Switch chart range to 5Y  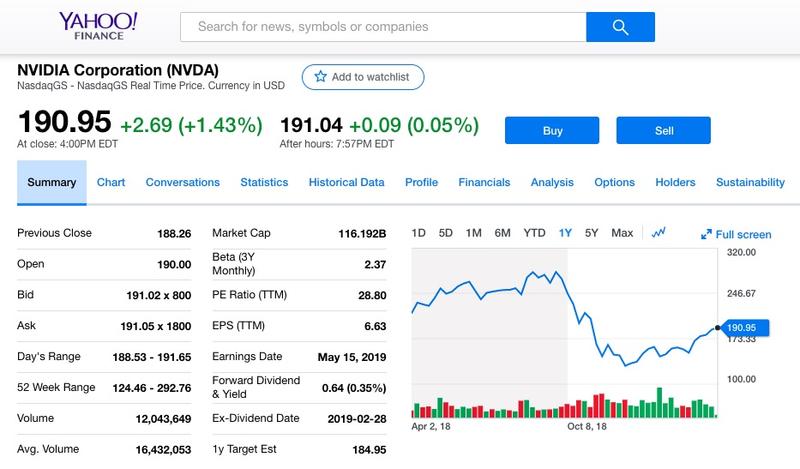click(x=591, y=233)
